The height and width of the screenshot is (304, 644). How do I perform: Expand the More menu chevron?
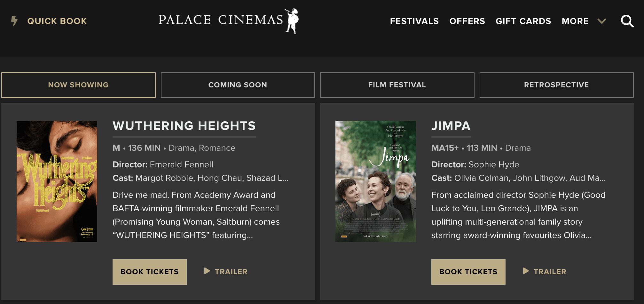(x=602, y=21)
